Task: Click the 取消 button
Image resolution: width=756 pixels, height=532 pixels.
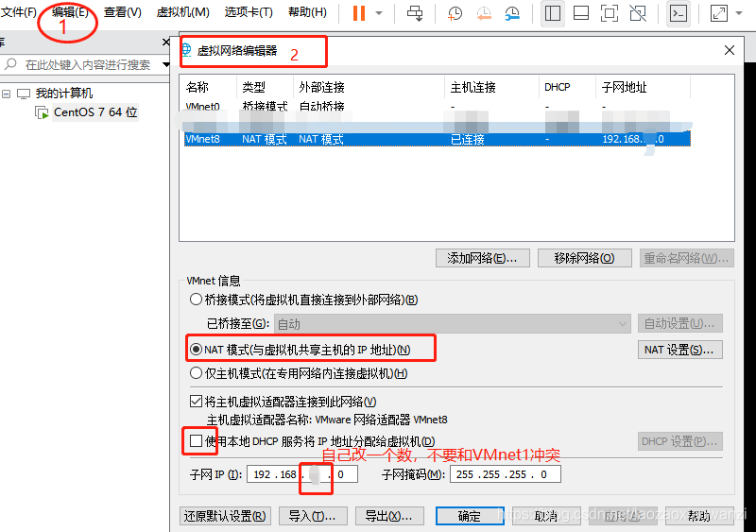Action: pos(546,516)
